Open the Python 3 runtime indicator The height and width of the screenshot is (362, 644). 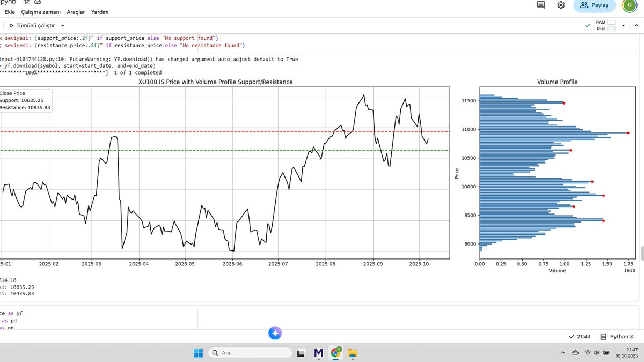617,337
